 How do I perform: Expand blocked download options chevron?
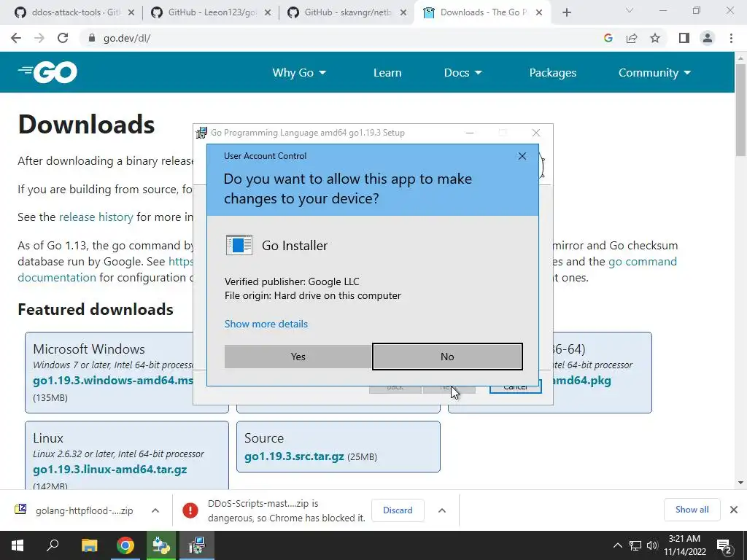pyautogui.click(x=442, y=510)
